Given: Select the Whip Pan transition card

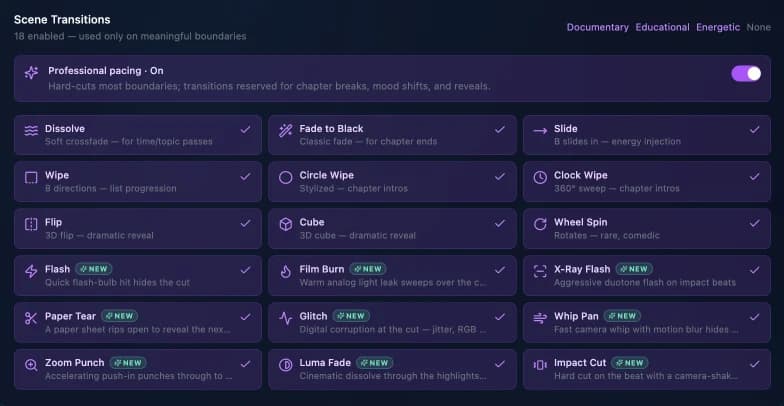Looking at the screenshot, I should click(x=646, y=322).
